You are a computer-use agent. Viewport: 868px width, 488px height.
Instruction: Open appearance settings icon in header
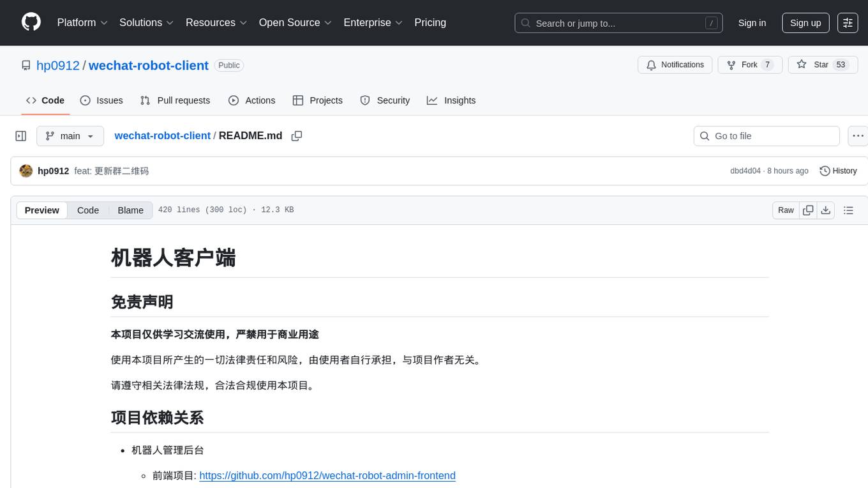(848, 23)
